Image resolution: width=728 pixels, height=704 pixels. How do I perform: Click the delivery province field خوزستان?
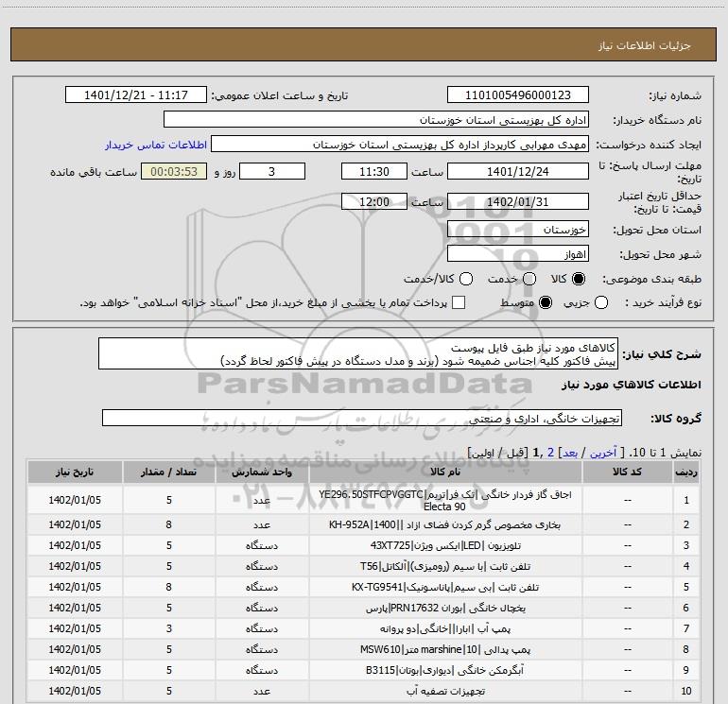click(518, 229)
